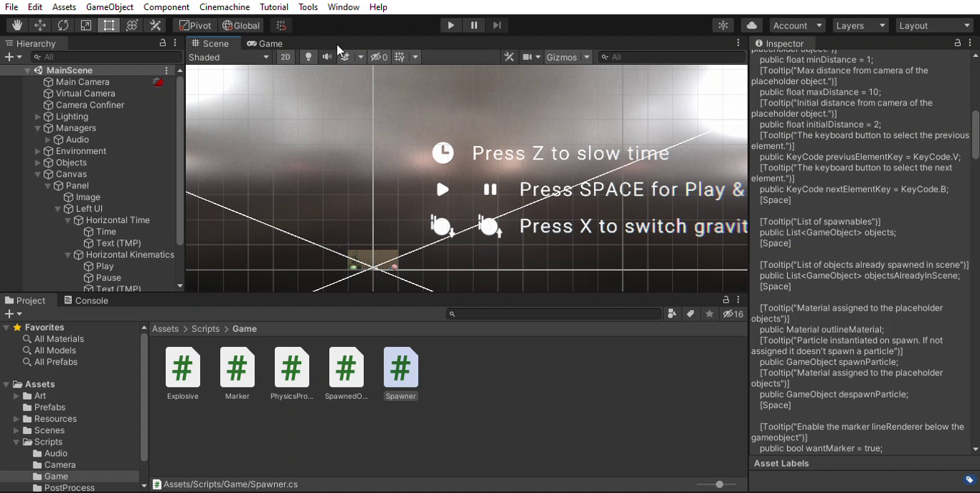Expand the Lighting object in Hierarchy
The image size is (980, 493).
(x=38, y=117)
